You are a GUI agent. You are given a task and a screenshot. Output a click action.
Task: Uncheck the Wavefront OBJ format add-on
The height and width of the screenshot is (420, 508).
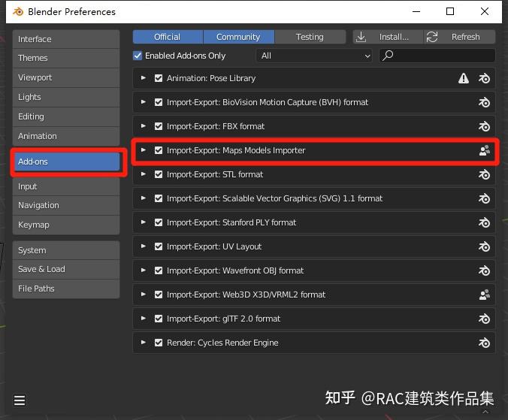[x=159, y=270]
